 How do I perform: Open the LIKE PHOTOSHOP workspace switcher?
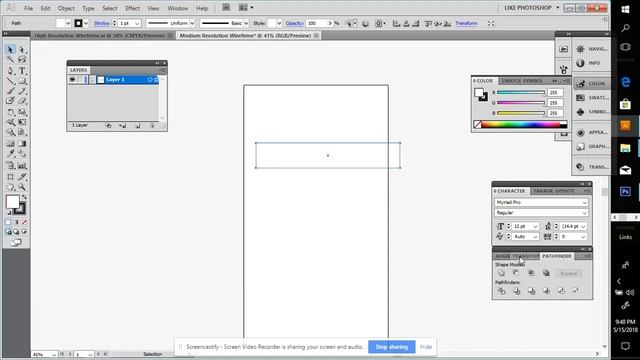531,8
